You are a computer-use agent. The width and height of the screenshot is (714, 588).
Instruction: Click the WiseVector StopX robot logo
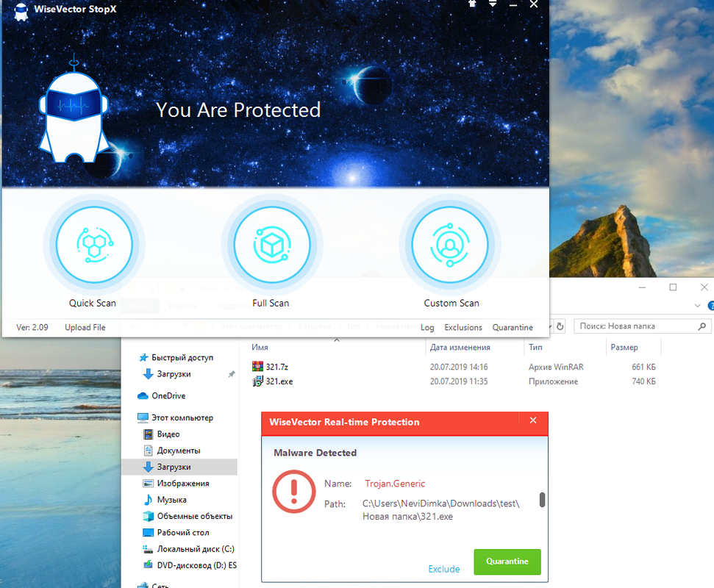[21, 10]
